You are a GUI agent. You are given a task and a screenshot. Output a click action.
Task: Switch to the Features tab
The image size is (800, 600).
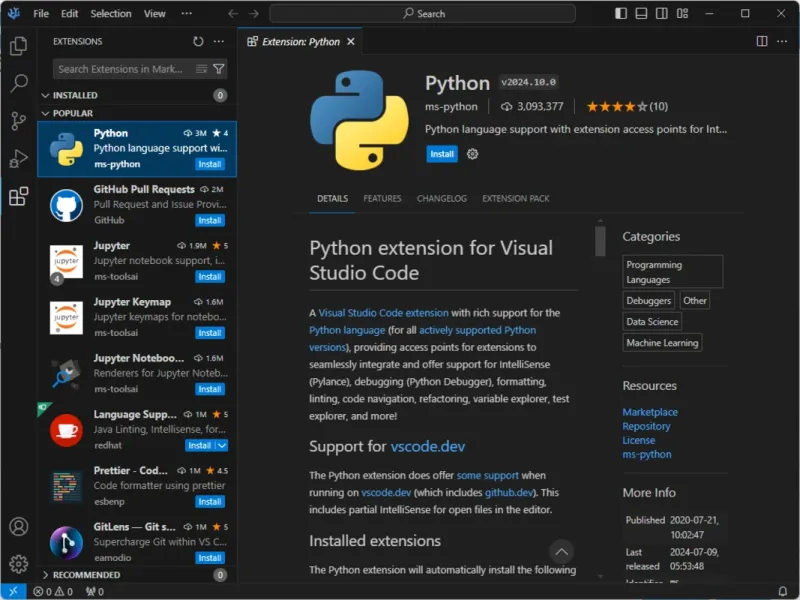coord(382,198)
